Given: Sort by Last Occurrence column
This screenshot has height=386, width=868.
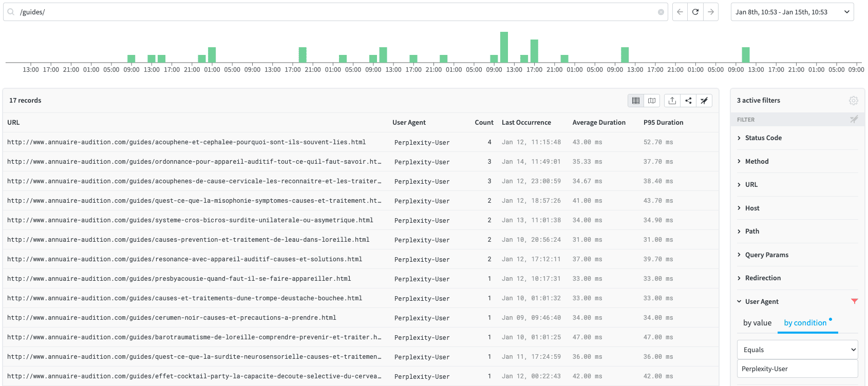Looking at the screenshot, I should point(526,123).
